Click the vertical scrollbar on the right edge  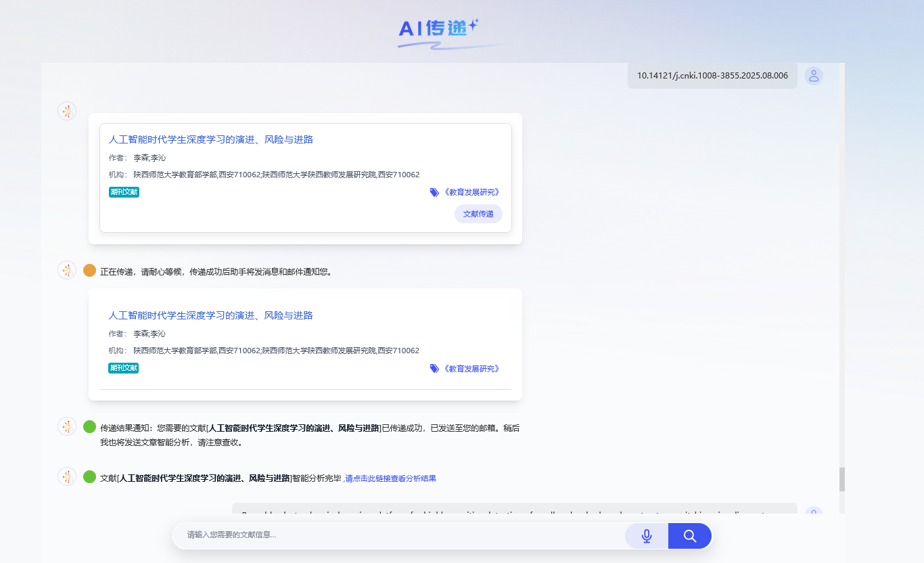(841, 479)
